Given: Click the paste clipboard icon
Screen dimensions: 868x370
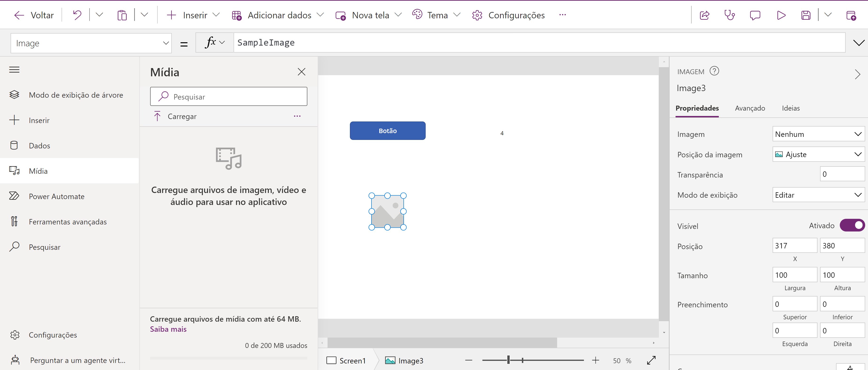Looking at the screenshot, I should coord(122,15).
